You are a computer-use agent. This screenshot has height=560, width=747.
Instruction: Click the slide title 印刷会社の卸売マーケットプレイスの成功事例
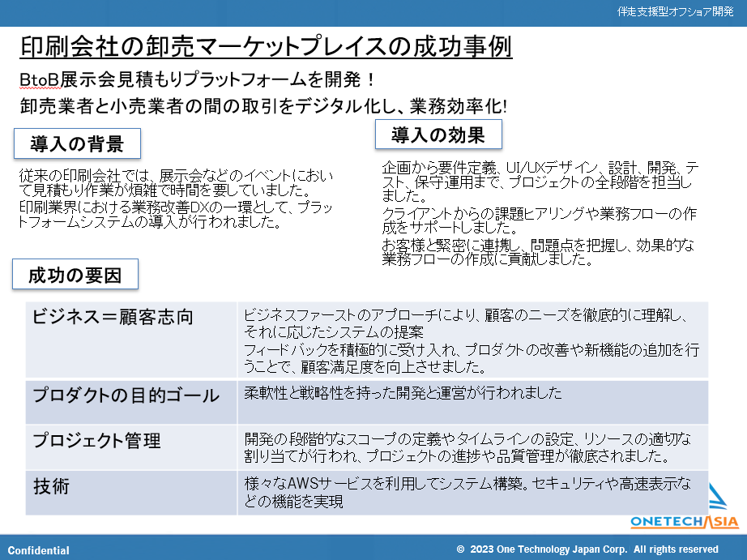pyautogui.click(x=266, y=47)
